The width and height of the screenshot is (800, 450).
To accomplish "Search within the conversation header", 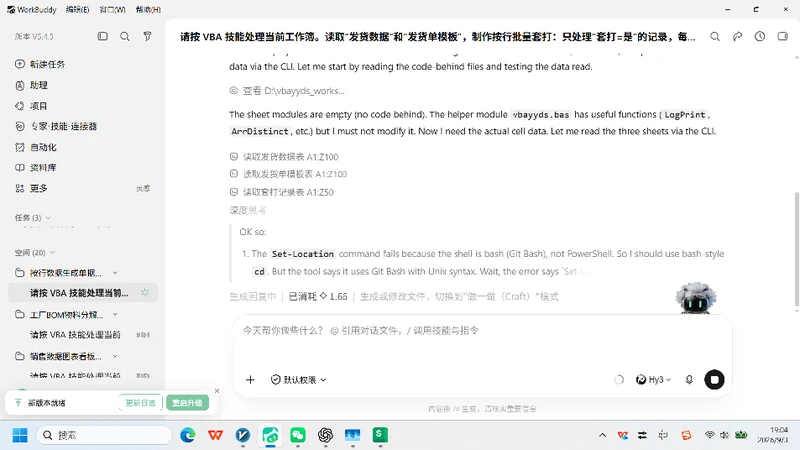I will (715, 37).
